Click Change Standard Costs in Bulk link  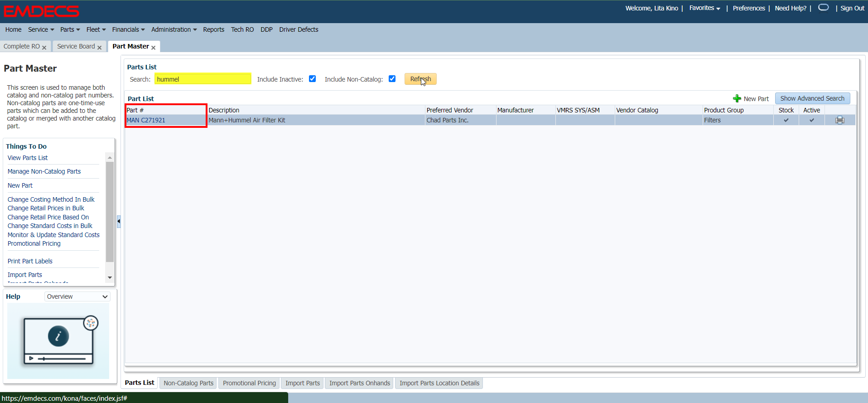[x=50, y=226]
